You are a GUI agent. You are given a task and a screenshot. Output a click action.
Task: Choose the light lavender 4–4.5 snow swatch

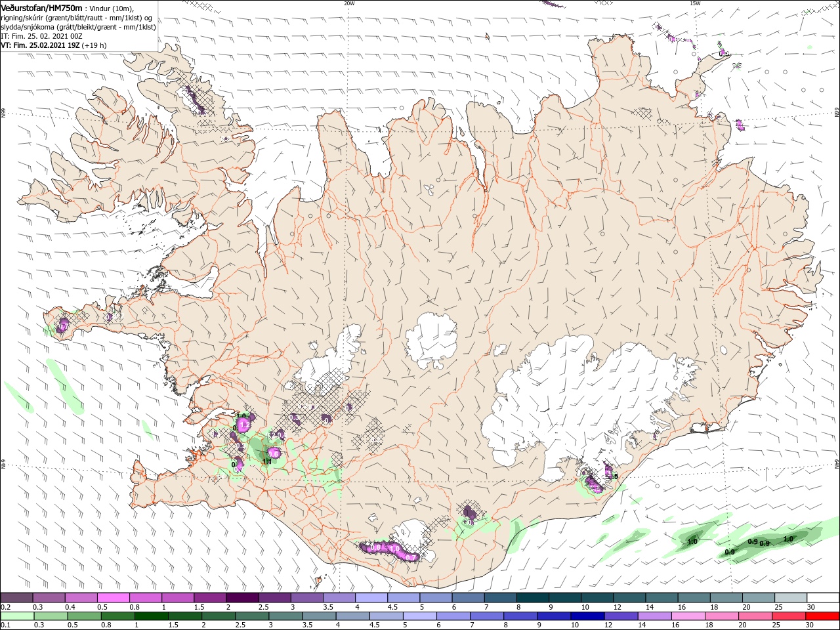371,598
